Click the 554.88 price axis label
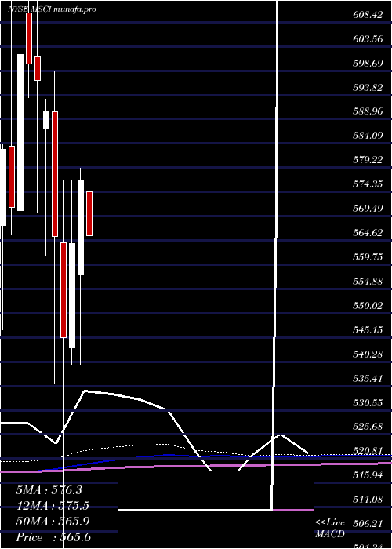This screenshot has width=392, height=549. pyautogui.click(x=368, y=282)
